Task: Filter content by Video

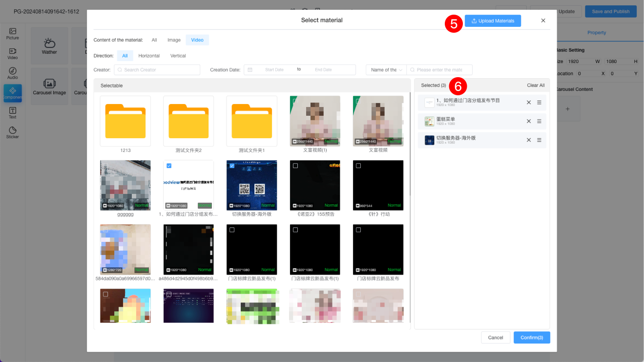Action: 197,40
